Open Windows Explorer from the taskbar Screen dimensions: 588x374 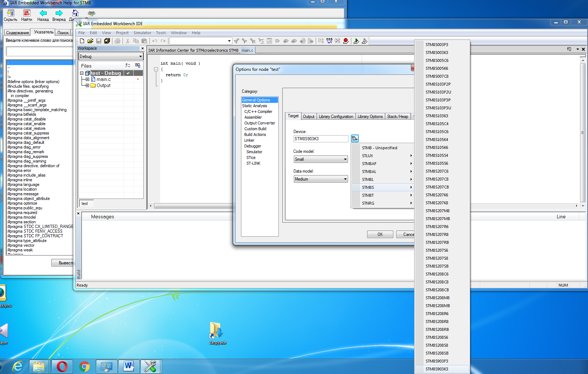39,366
